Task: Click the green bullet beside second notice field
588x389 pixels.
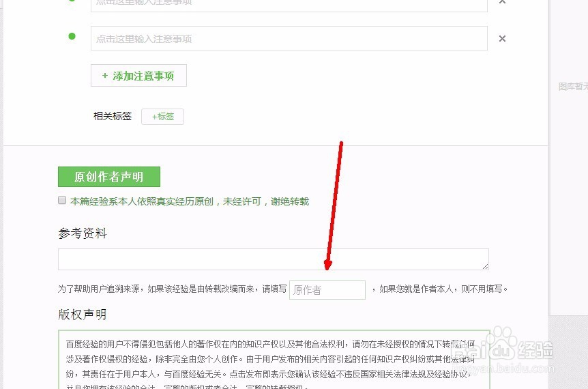Action: coord(72,36)
